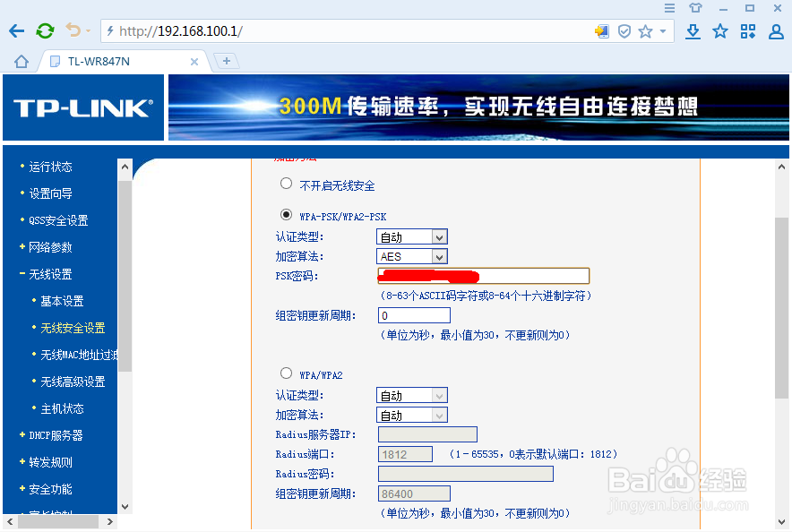Viewport: 792px width, 532px height.
Task: Open WPA/WPA2 认证类型 dropdown
Action: click(411, 395)
